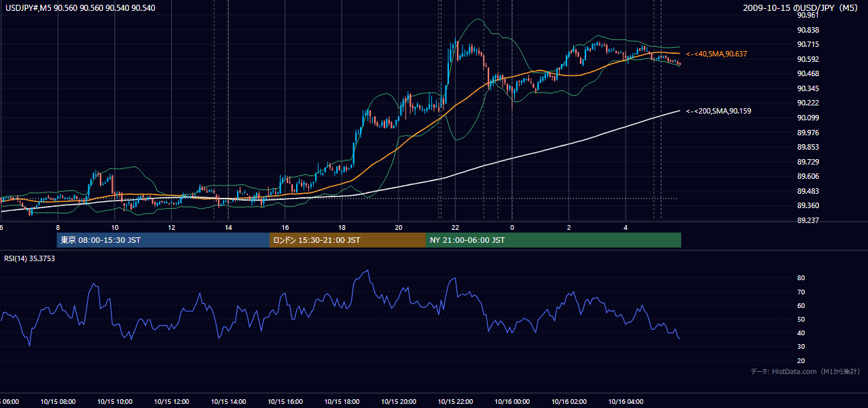Click the 10/16 00:00 bottom date label

(512, 401)
